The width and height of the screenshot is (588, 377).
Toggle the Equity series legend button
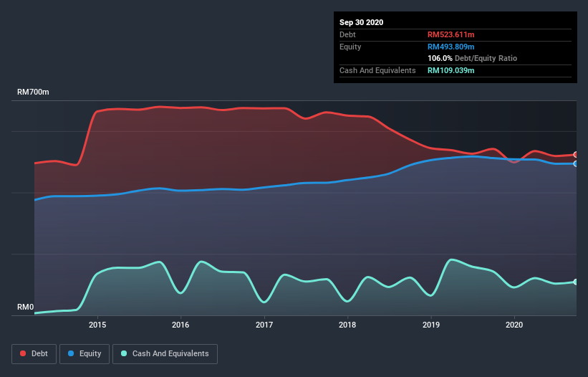(85, 354)
